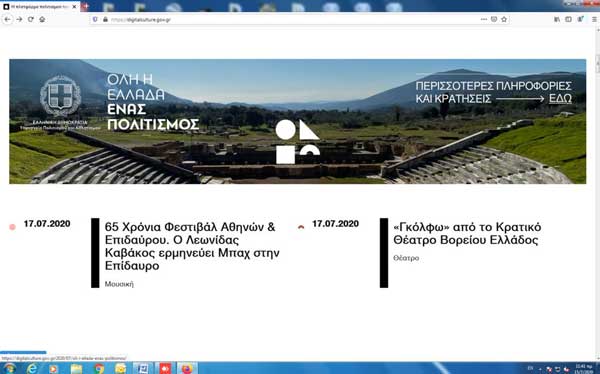
Task: Open the browser Home page icon
Action: click(x=42, y=20)
